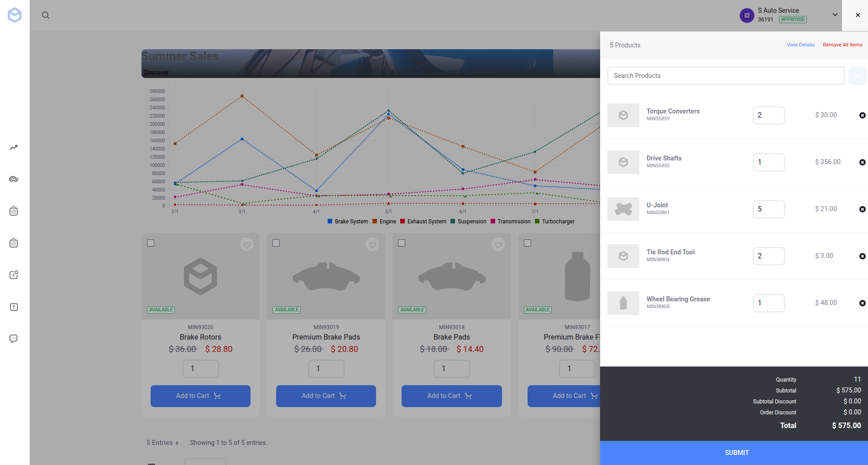Favorite Brake Rotors using the heart icon

tap(246, 245)
